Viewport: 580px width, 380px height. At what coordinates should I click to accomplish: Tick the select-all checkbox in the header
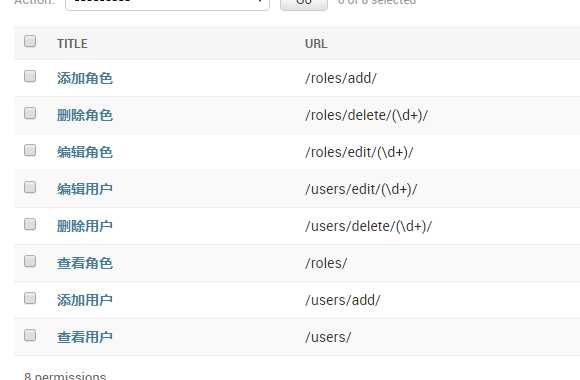[x=30, y=41]
